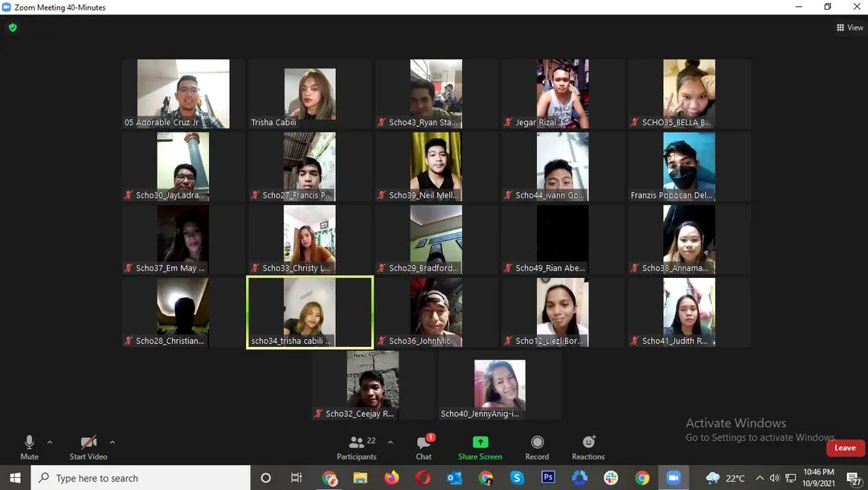Select the 05 Adorable Cruz Jr video tile
This screenshot has height=490, width=868.
(x=183, y=94)
